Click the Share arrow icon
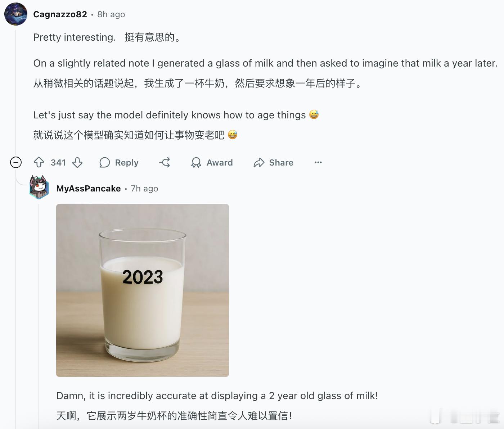The width and height of the screenshot is (504, 429). (x=259, y=163)
